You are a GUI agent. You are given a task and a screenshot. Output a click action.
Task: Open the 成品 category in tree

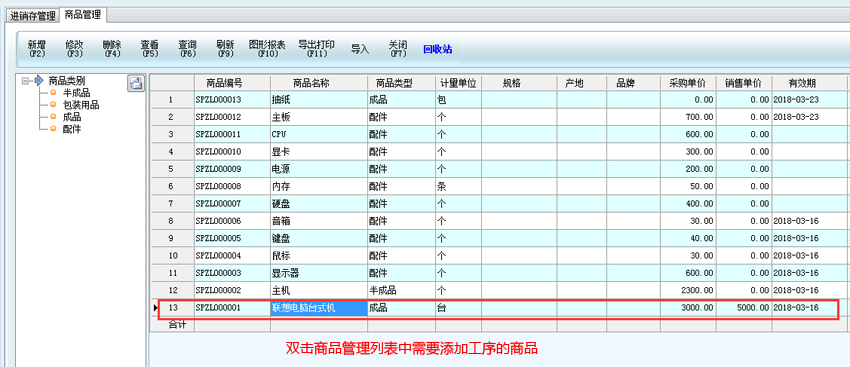72,117
